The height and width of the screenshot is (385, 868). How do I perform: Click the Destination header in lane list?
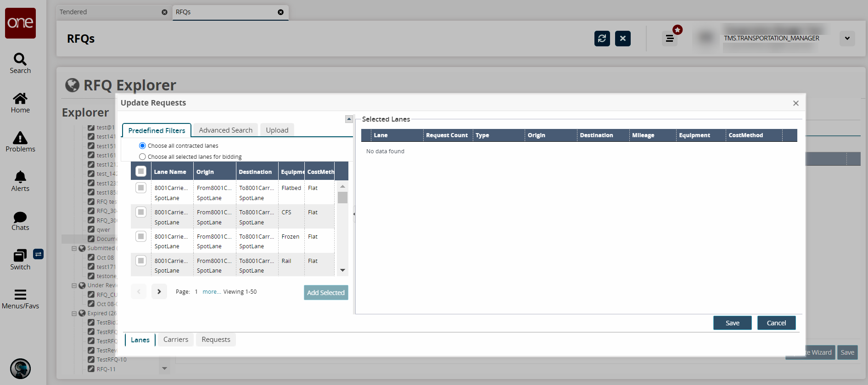tap(257, 172)
